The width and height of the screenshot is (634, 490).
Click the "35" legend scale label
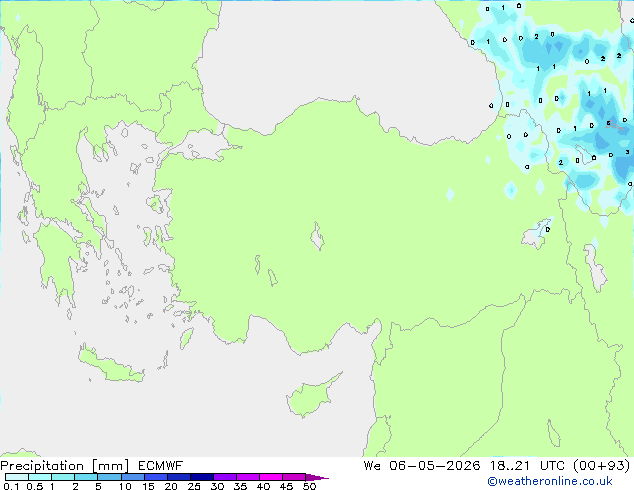tap(240, 486)
